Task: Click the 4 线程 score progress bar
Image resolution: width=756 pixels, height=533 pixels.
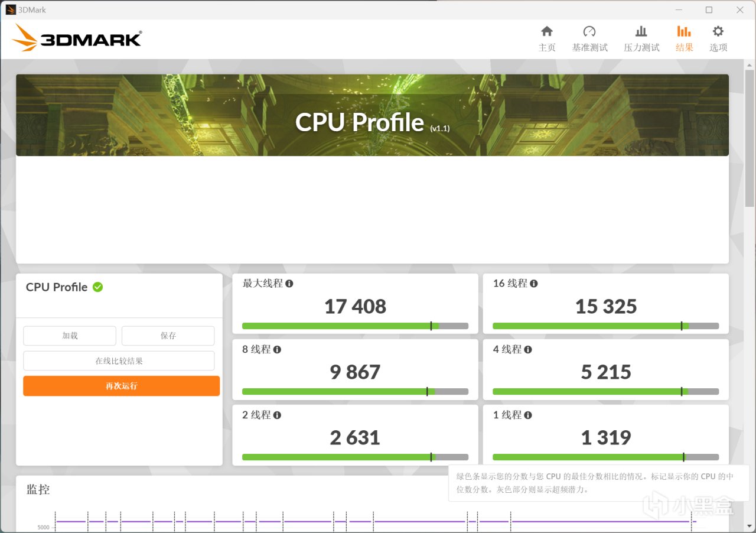Action: [605, 391]
